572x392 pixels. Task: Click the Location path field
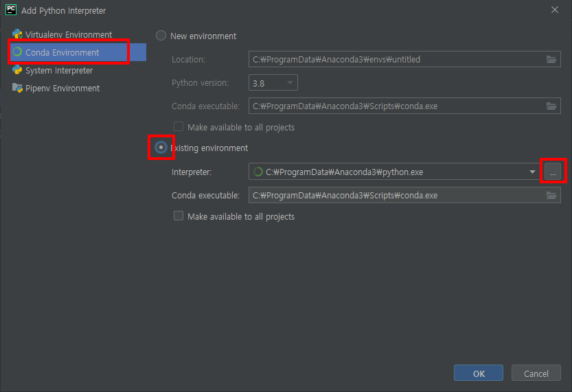click(404, 59)
